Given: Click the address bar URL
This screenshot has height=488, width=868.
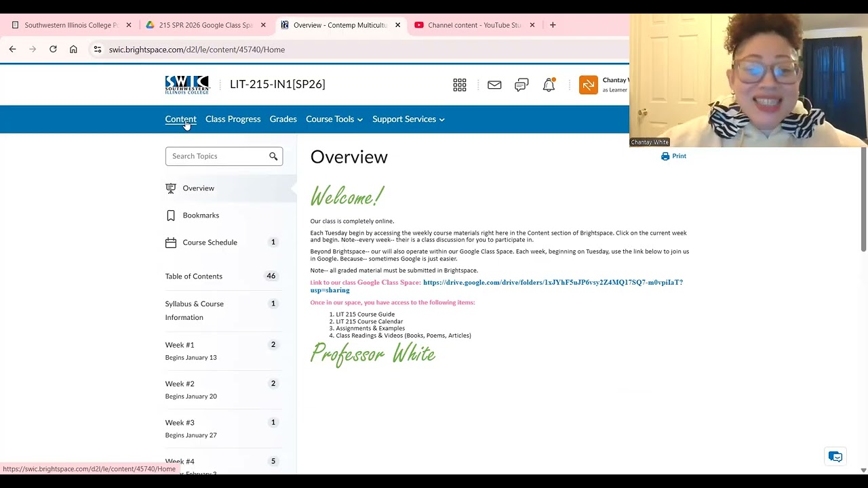Looking at the screenshot, I should (197, 49).
